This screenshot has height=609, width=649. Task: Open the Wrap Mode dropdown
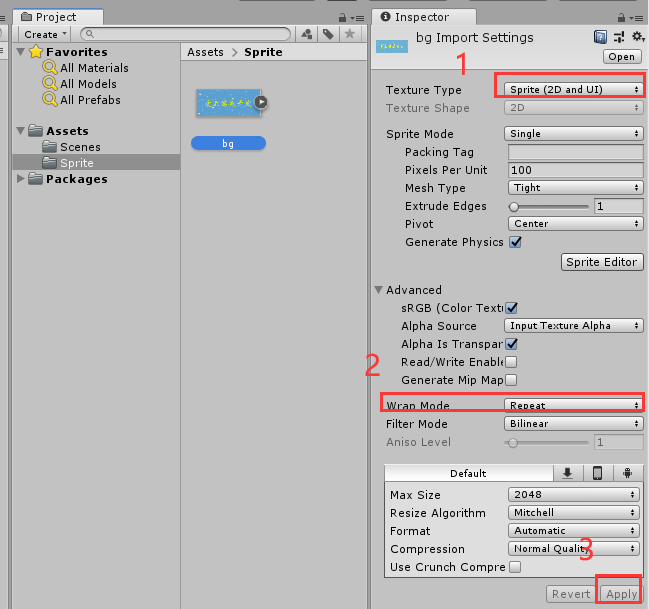[574, 405]
